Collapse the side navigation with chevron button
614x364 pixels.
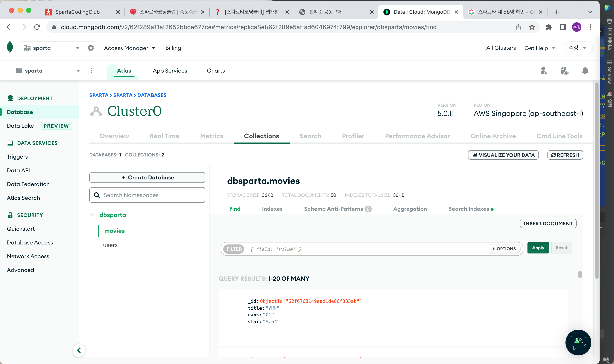click(x=79, y=350)
